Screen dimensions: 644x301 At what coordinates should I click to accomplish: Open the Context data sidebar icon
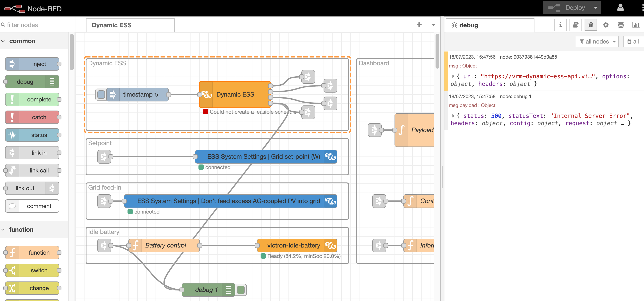point(620,25)
